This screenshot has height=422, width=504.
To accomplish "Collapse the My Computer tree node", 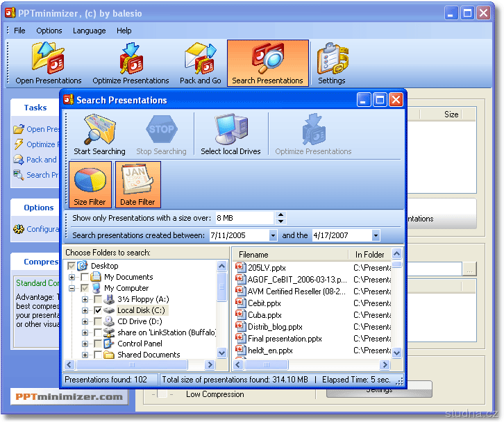I will [72, 288].
